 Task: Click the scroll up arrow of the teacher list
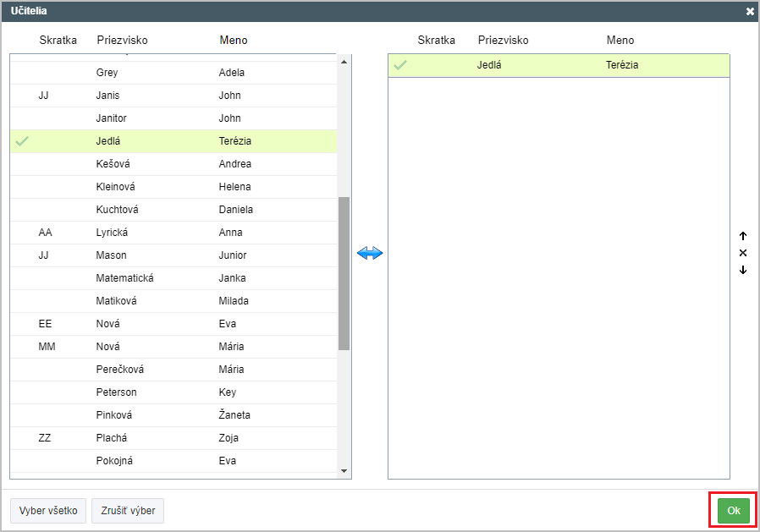coord(344,62)
